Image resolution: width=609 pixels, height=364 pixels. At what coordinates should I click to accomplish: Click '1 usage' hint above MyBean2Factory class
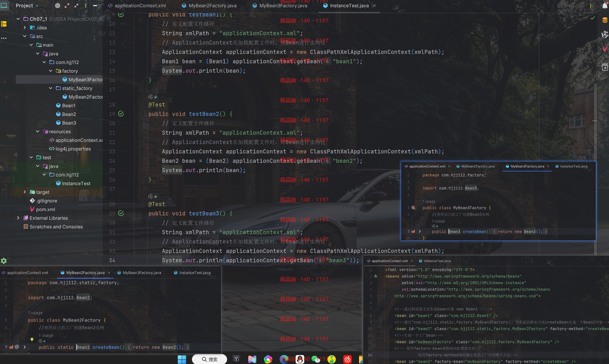(35, 313)
